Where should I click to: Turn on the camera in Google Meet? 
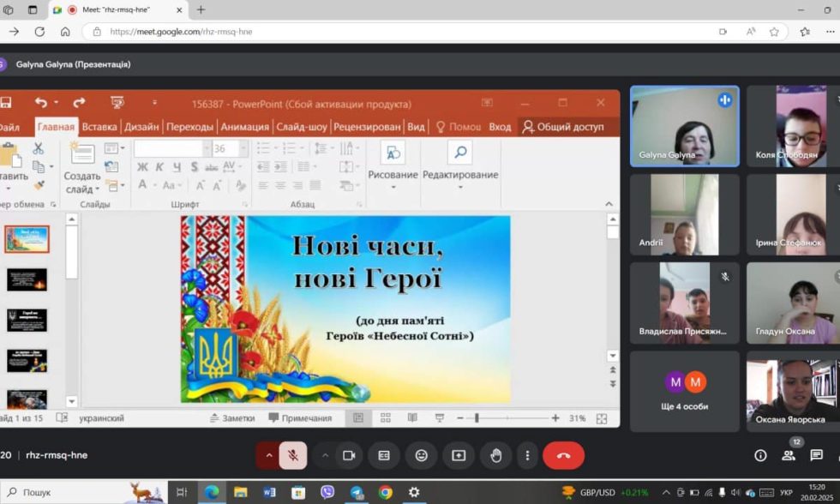point(350,457)
